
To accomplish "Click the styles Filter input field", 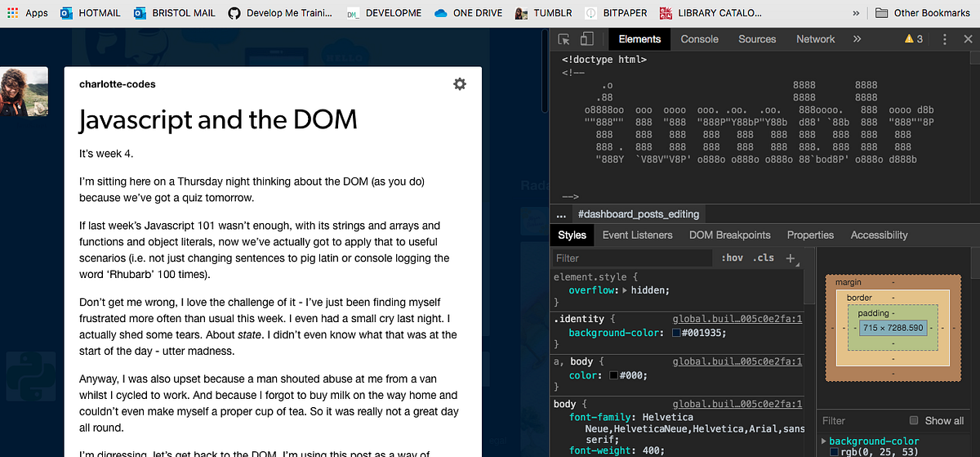I will pos(633,258).
